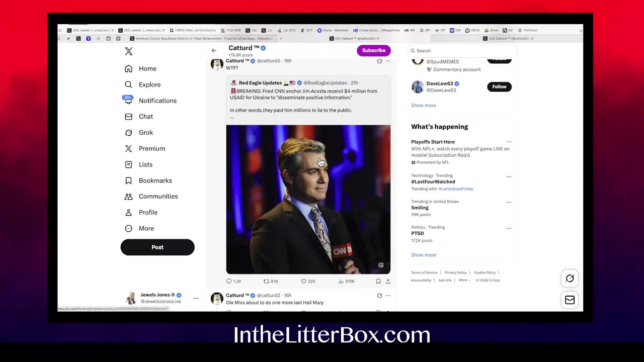Go to Premium in the sidebar
644x362 pixels.
[145, 149]
